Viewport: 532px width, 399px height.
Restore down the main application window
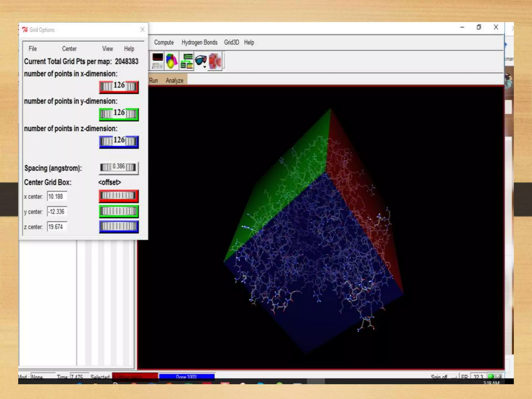(479, 27)
